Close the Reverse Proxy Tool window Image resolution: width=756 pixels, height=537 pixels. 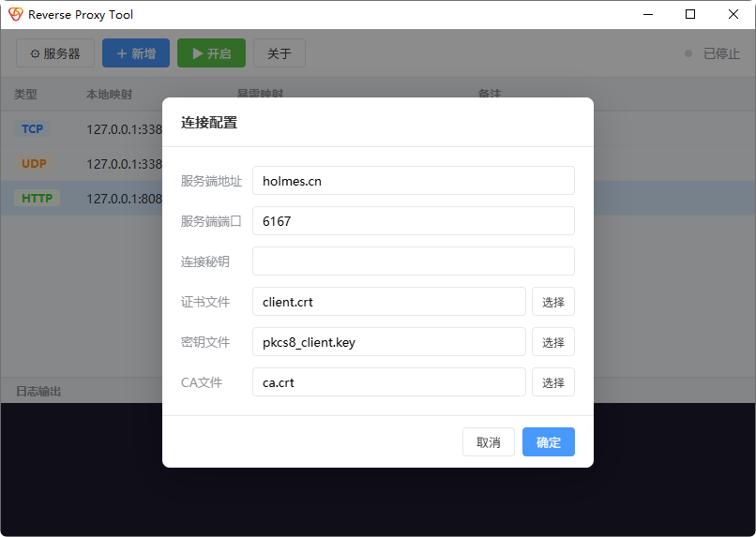tap(733, 14)
